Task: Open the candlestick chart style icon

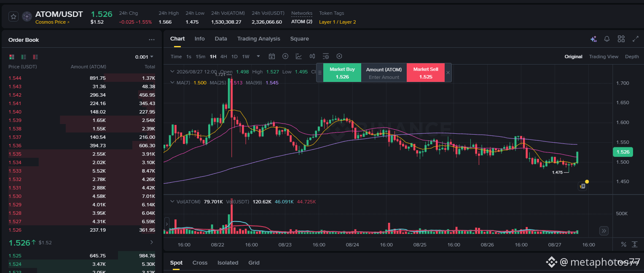Action: [x=312, y=57]
